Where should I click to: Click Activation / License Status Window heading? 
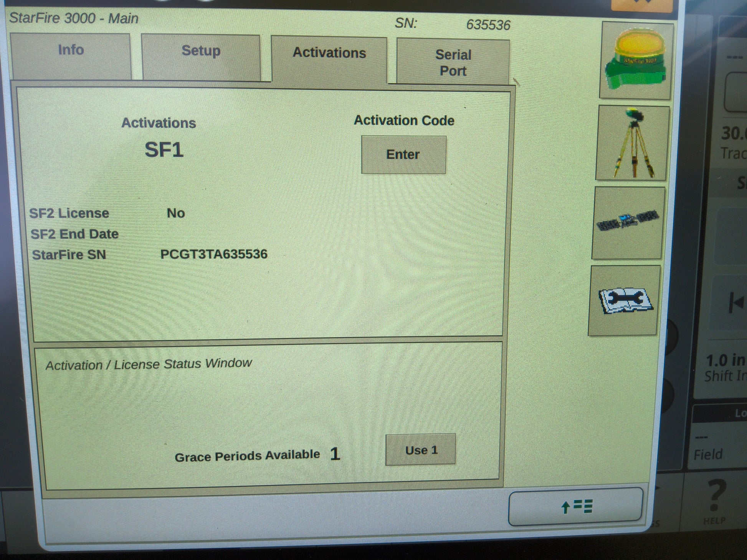pos(149,364)
